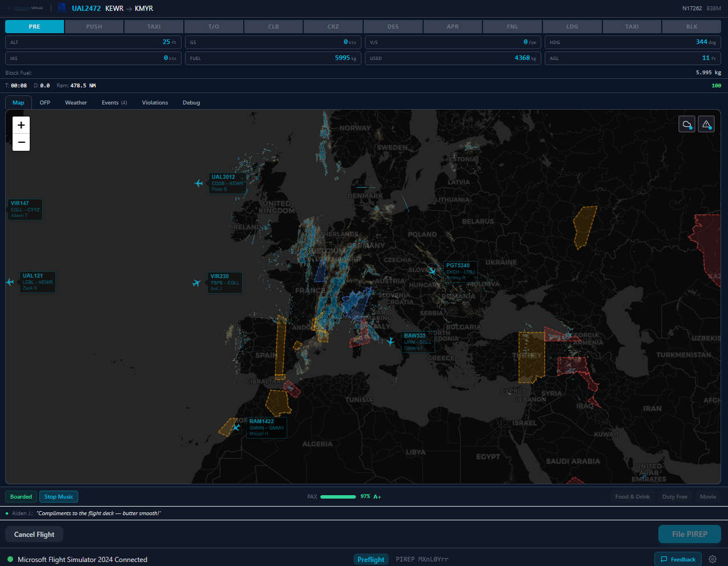This screenshot has width=728, height=566.
Task: Click the Boarded button
Action: (x=21, y=497)
